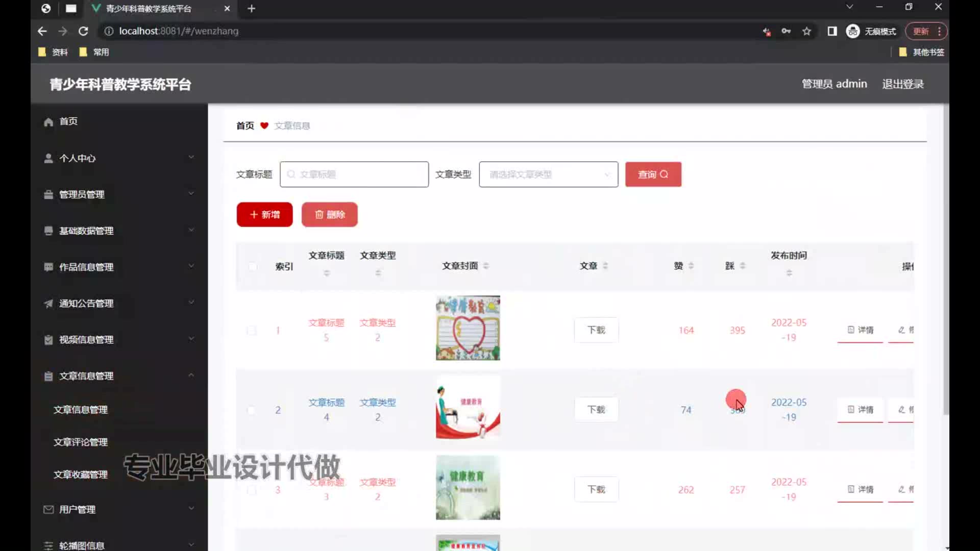Check the checkbox for row index 2
The height and width of the screenshot is (551, 980).
pyautogui.click(x=252, y=410)
